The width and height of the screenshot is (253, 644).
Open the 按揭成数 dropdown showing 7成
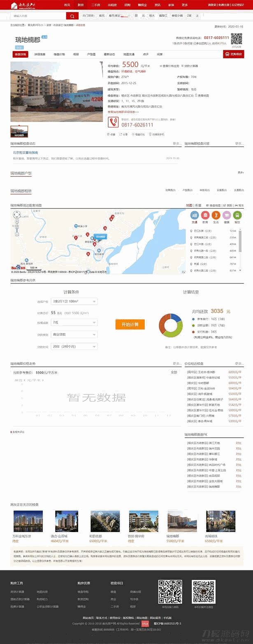(x=74, y=322)
